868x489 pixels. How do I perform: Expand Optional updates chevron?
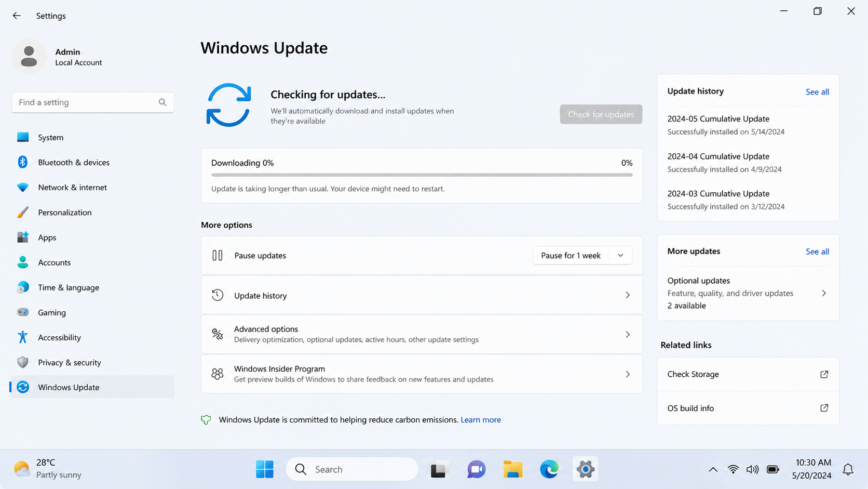[x=824, y=293]
